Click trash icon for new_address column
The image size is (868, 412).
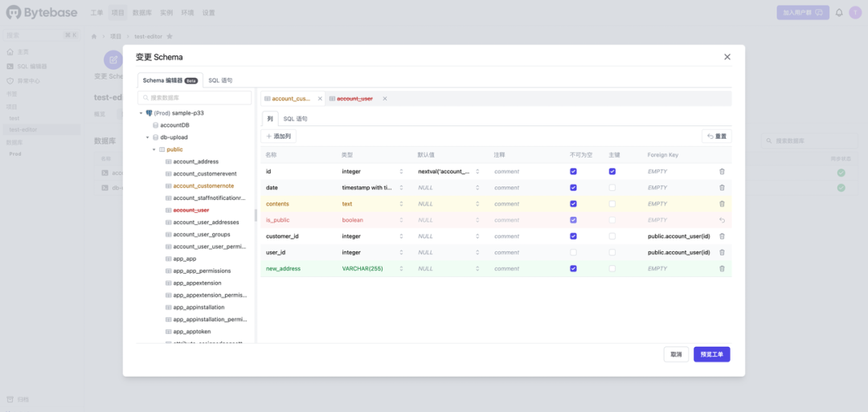[x=721, y=268]
